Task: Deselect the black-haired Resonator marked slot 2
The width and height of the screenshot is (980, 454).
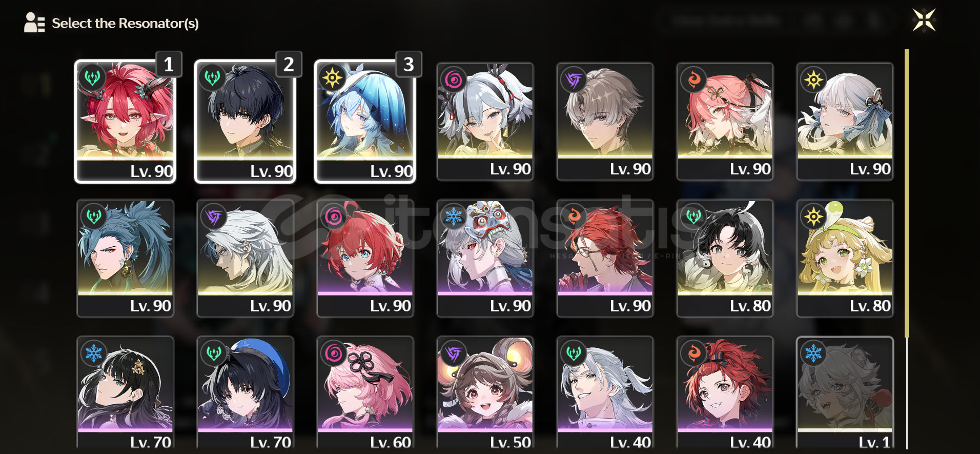Action: click(x=245, y=122)
